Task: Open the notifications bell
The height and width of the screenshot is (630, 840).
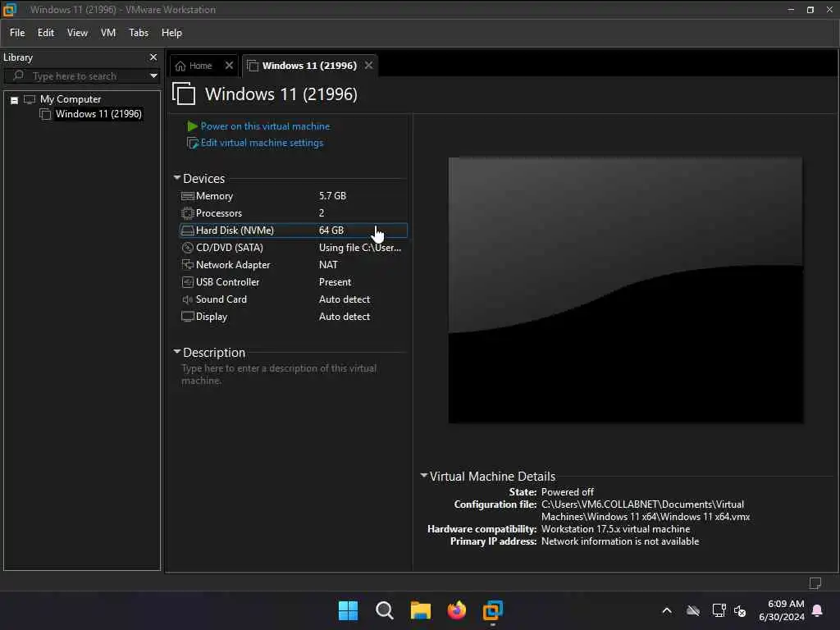Action: 818,610
